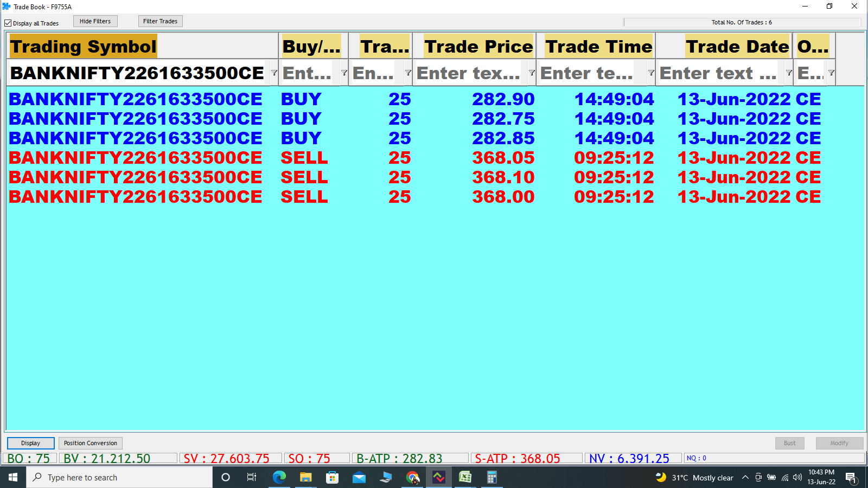Open Position Conversion

click(x=91, y=443)
